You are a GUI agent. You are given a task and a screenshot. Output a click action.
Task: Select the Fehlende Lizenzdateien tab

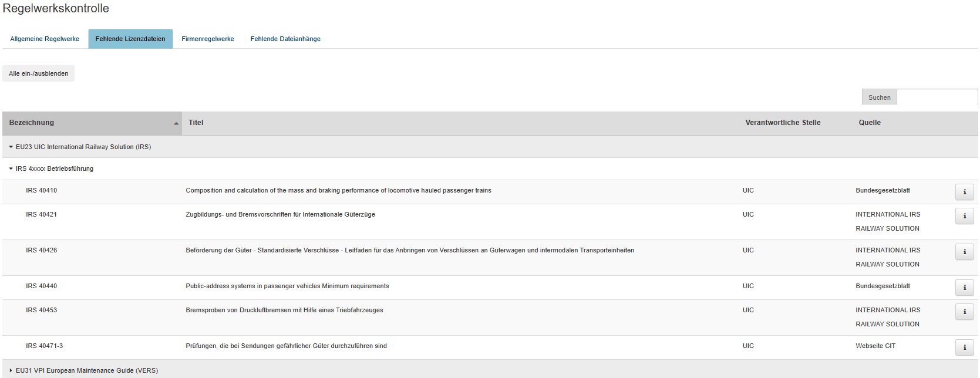pos(130,39)
